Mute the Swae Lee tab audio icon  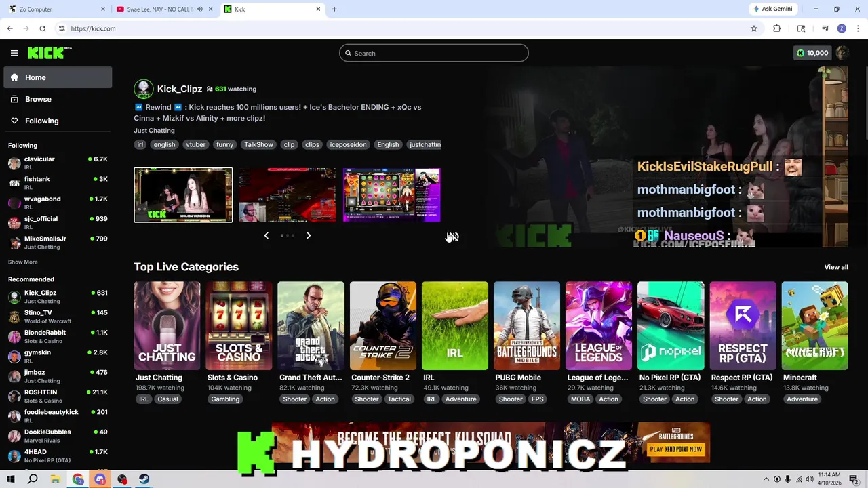[x=200, y=9]
